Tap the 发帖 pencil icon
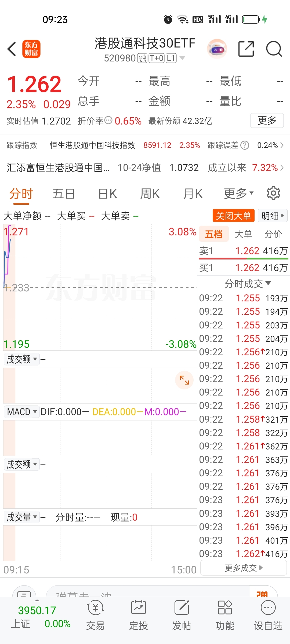The width and height of the screenshot is (290, 644). 182,608
